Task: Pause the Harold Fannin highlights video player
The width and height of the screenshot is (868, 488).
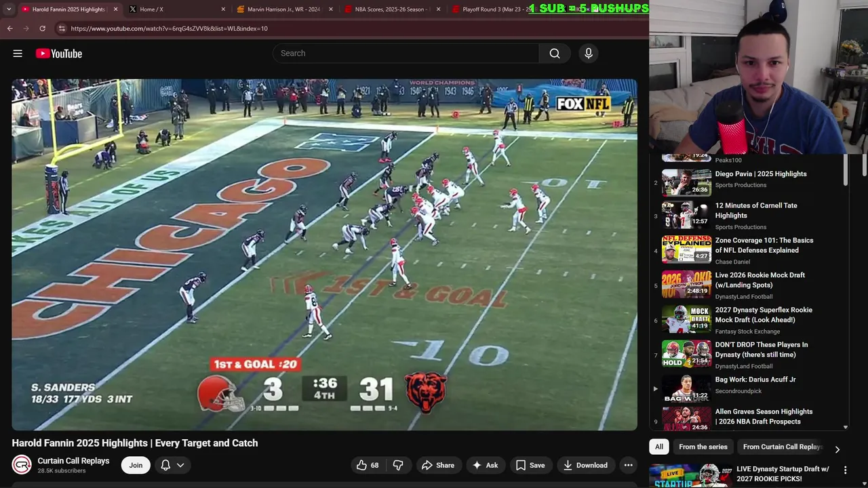Action: click(324, 255)
